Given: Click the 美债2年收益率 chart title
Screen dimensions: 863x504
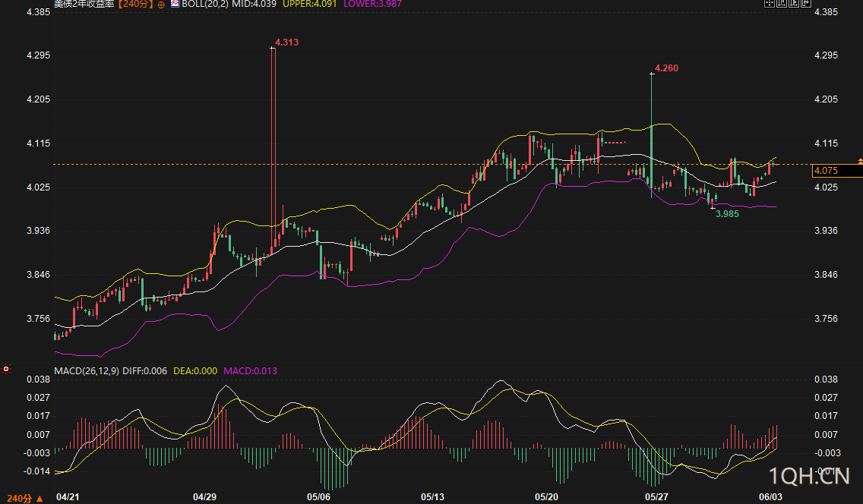Looking at the screenshot, I should pos(84,4).
